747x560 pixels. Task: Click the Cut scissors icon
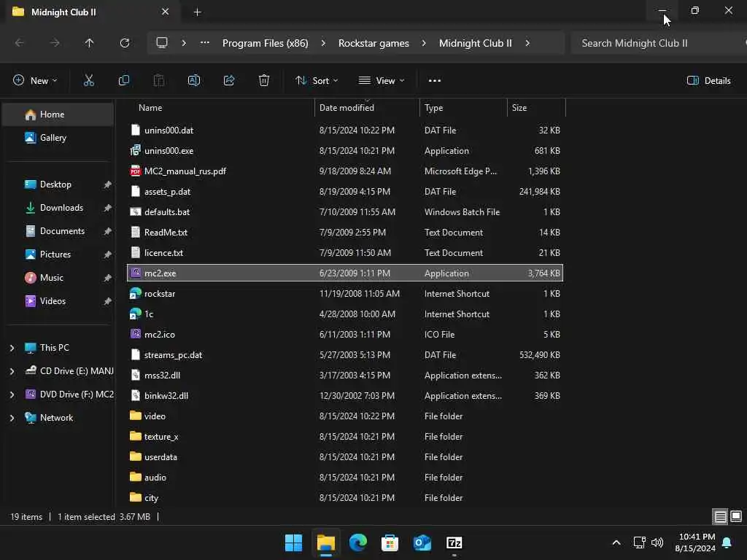pos(88,80)
